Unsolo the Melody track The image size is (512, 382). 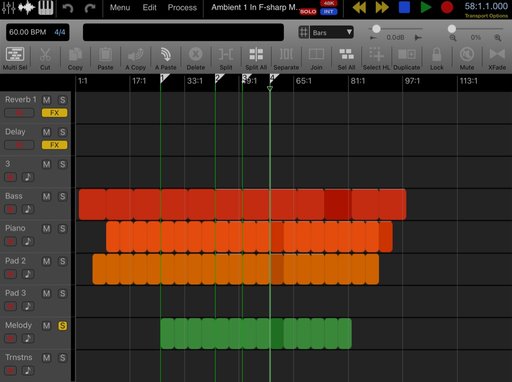point(62,326)
